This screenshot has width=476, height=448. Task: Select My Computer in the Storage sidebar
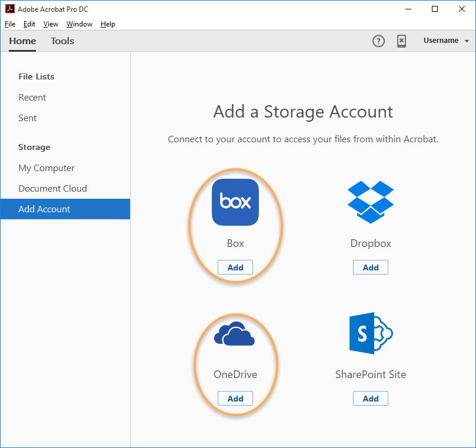coord(46,168)
